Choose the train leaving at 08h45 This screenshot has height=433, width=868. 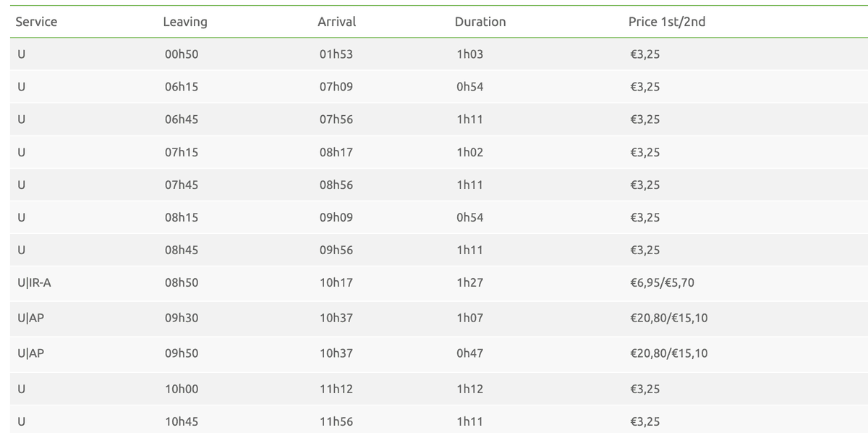click(439, 250)
